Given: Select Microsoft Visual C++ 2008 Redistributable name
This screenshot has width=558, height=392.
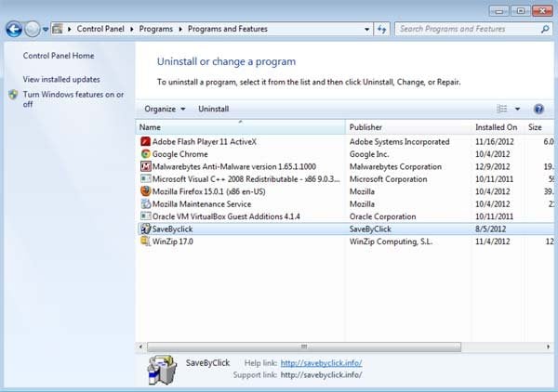Looking at the screenshot, I should point(246,179).
